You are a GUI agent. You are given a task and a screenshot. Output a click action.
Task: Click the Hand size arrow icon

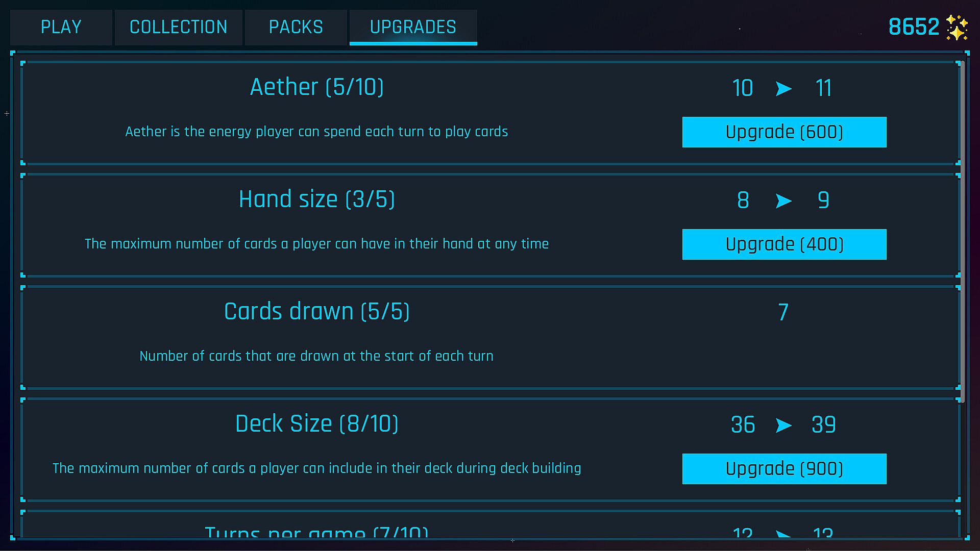tap(783, 201)
